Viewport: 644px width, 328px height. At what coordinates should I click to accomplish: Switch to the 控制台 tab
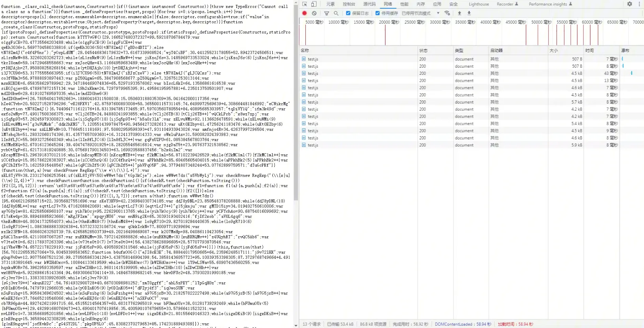[x=349, y=4]
